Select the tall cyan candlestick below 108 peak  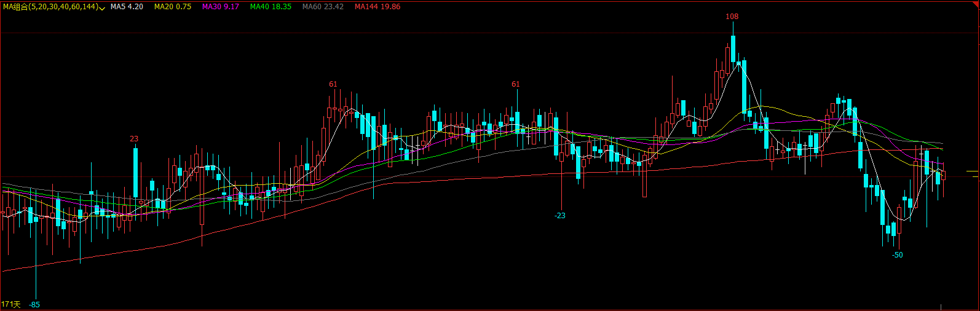click(x=745, y=86)
